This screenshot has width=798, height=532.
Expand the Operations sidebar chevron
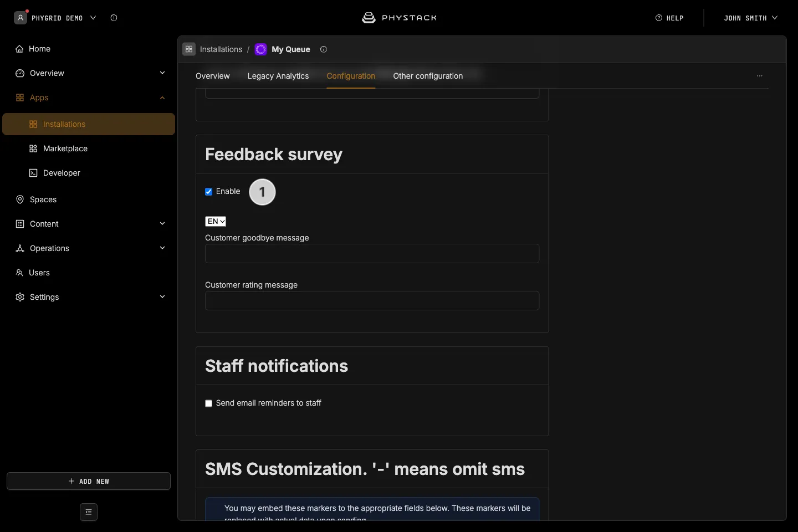[162, 248]
